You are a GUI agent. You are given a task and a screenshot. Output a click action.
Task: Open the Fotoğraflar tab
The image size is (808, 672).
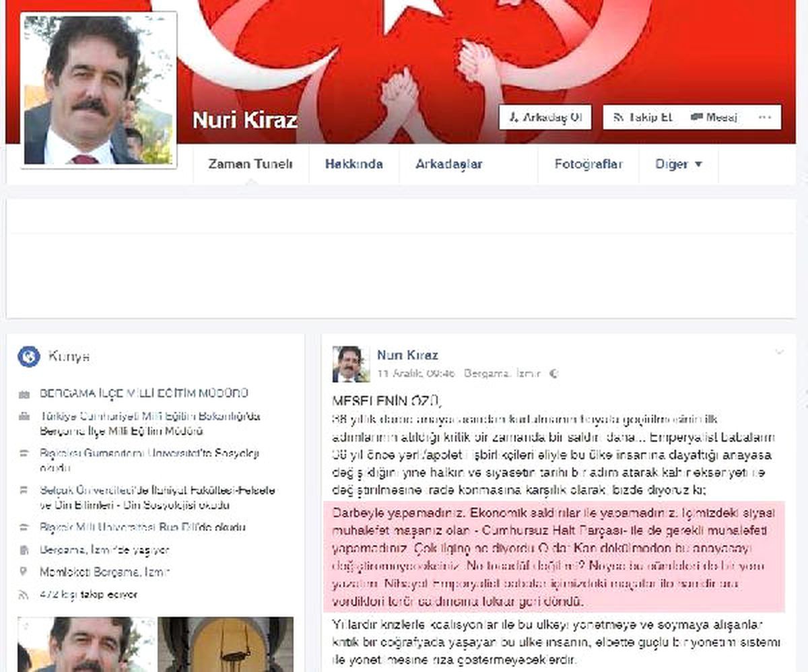(x=588, y=164)
